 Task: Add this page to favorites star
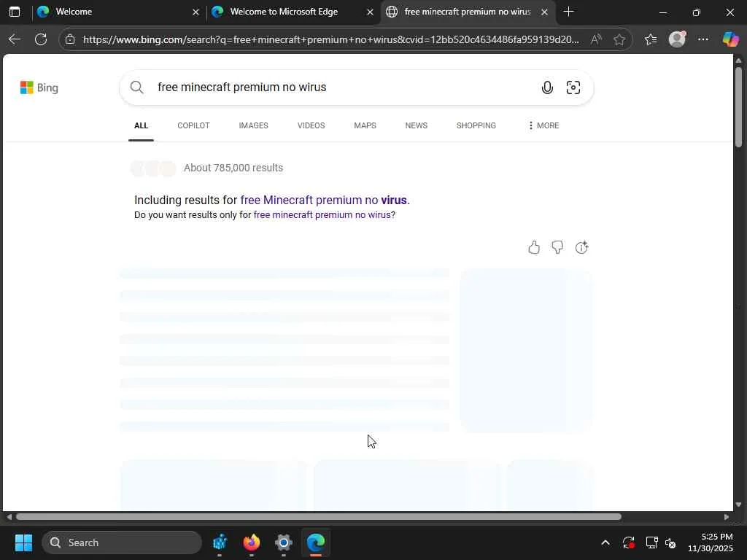[x=619, y=39]
